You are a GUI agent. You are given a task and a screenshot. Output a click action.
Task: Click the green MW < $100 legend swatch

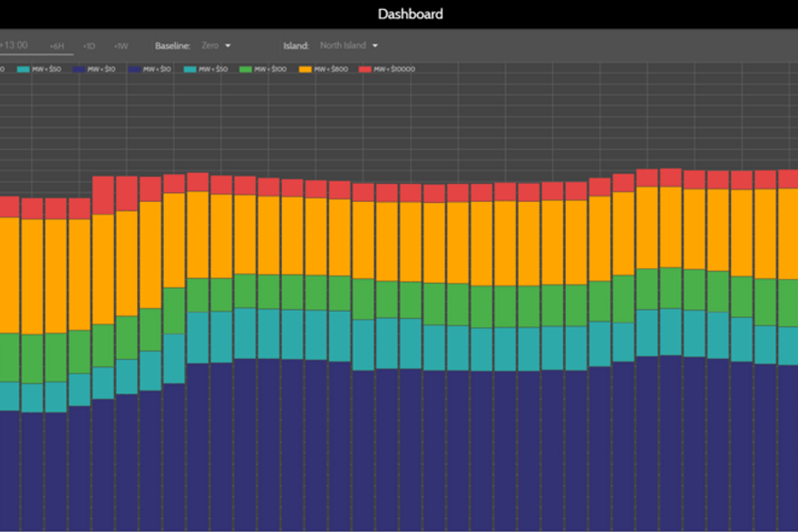[248, 69]
